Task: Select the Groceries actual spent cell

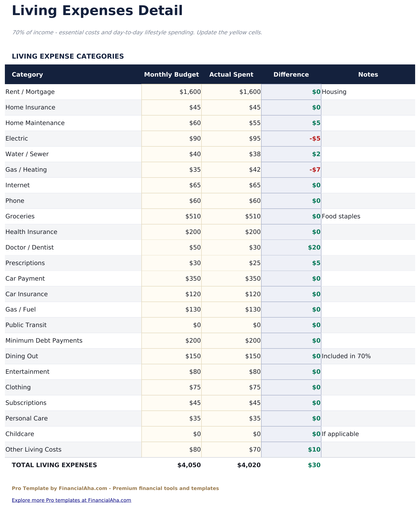Action: [x=231, y=216]
